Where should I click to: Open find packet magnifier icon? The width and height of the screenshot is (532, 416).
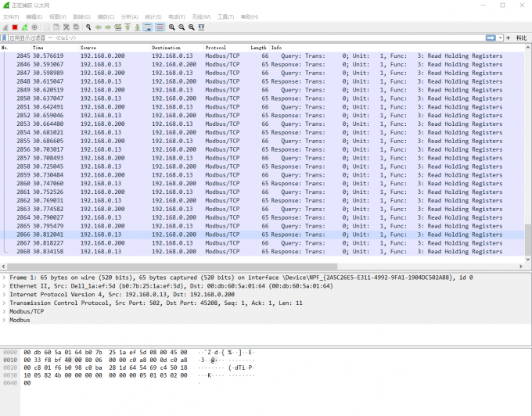pos(88,27)
